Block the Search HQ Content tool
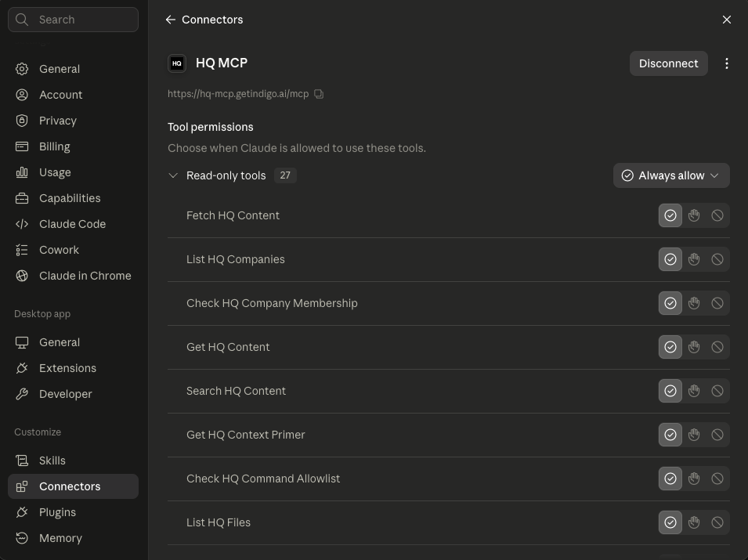 717,391
